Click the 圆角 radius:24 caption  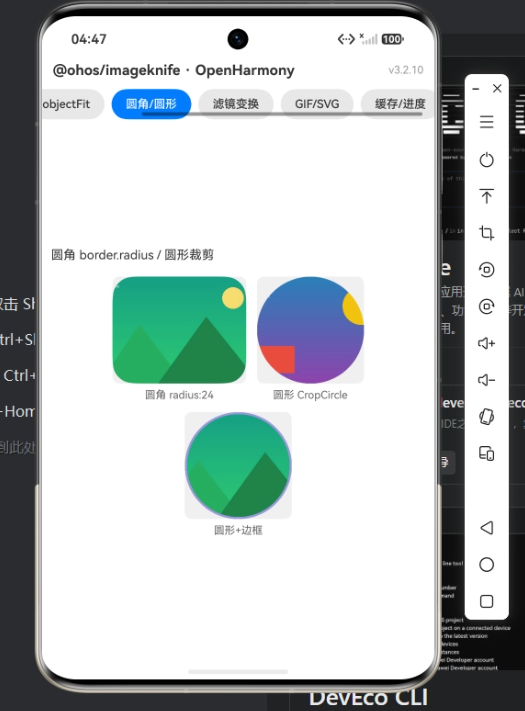[179, 395]
